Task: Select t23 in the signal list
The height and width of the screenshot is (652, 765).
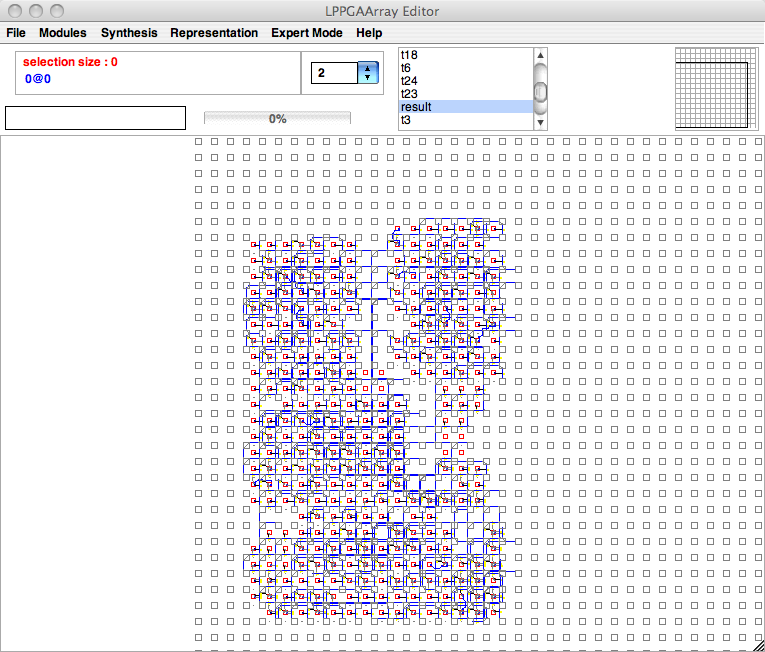Action: pos(466,94)
